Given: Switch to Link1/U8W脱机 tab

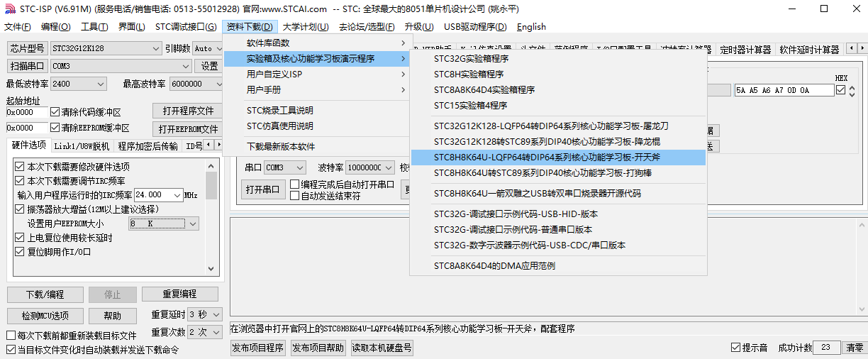Looking at the screenshot, I should pos(82,146).
